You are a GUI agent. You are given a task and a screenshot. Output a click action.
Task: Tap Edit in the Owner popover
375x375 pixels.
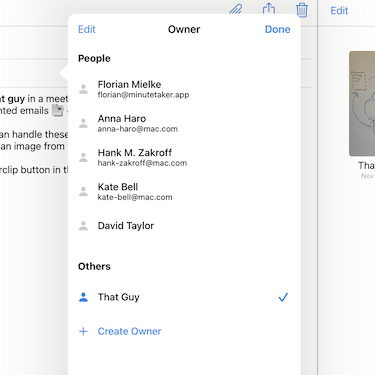point(87,29)
